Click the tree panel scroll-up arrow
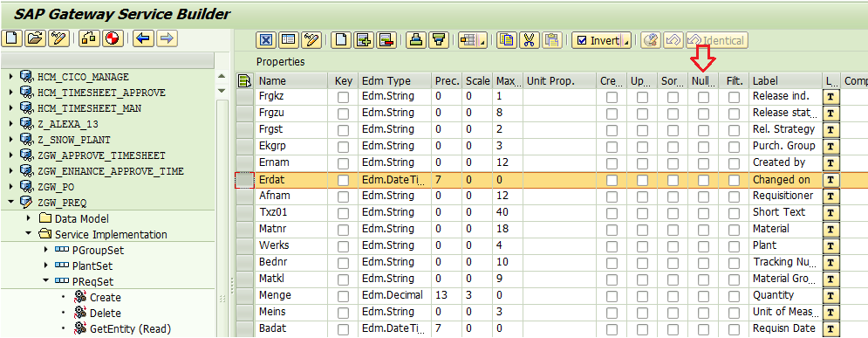This screenshot has width=868, height=338. coord(222,77)
